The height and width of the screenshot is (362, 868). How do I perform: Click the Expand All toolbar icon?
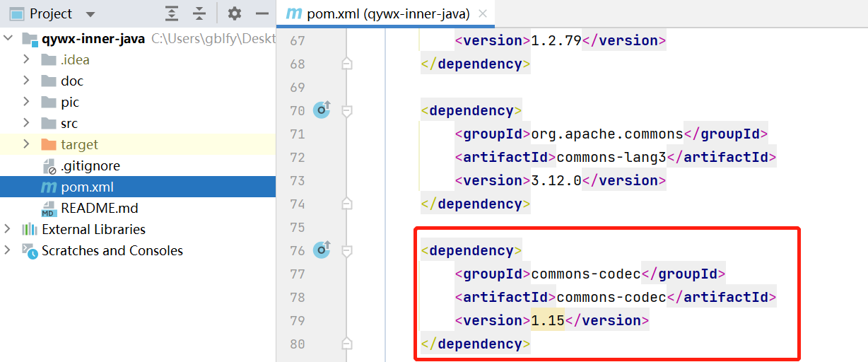[172, 13]
